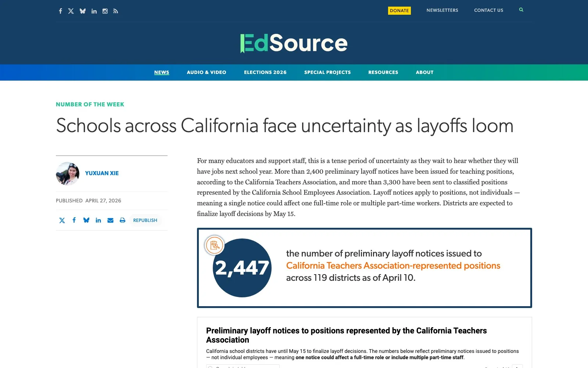Share the article by email icon

[x=110, y=220]
